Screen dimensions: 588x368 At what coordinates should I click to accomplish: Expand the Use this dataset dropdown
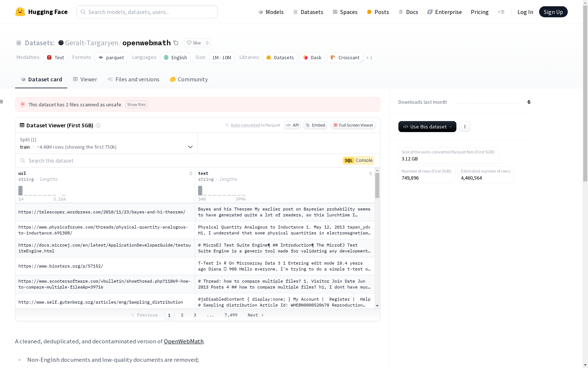[x=427, y=127]
